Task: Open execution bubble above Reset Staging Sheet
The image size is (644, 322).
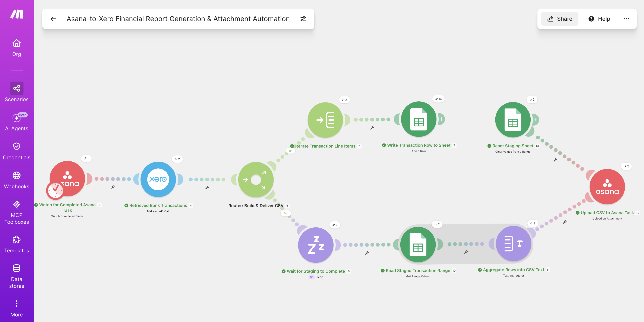Action: [x=532, y=100]
